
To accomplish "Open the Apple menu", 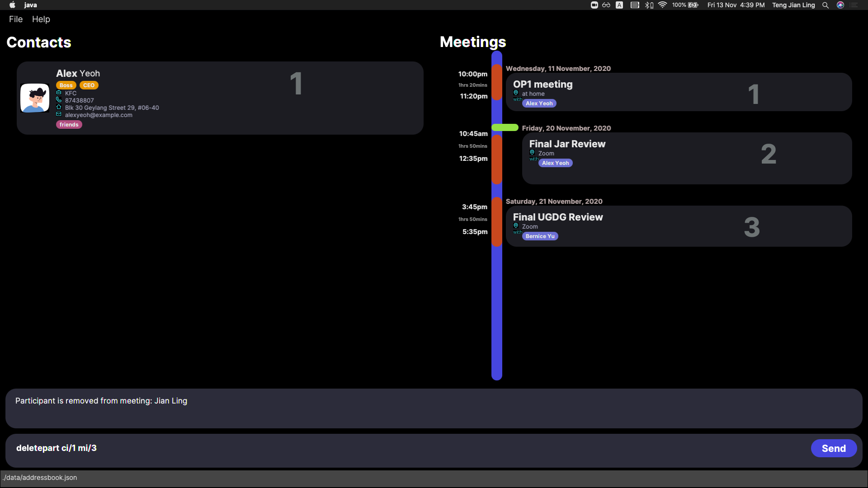I will click(12, 5).
